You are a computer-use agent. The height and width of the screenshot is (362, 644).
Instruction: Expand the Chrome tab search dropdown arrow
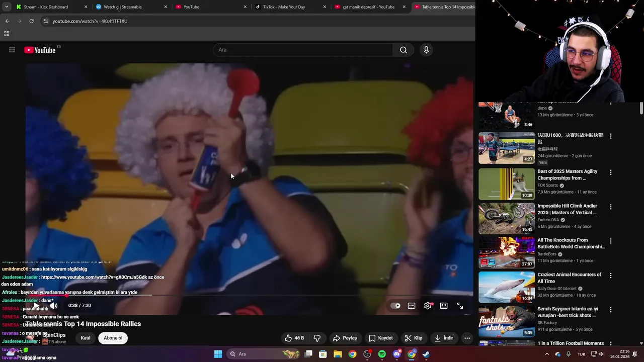click(6, 7)
